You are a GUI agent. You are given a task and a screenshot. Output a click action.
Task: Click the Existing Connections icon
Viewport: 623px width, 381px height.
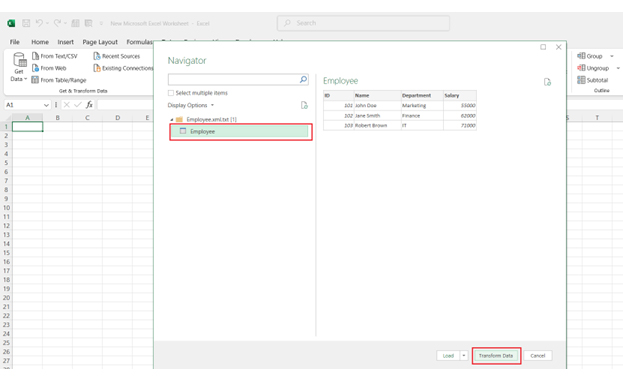[x=97, y=68]
